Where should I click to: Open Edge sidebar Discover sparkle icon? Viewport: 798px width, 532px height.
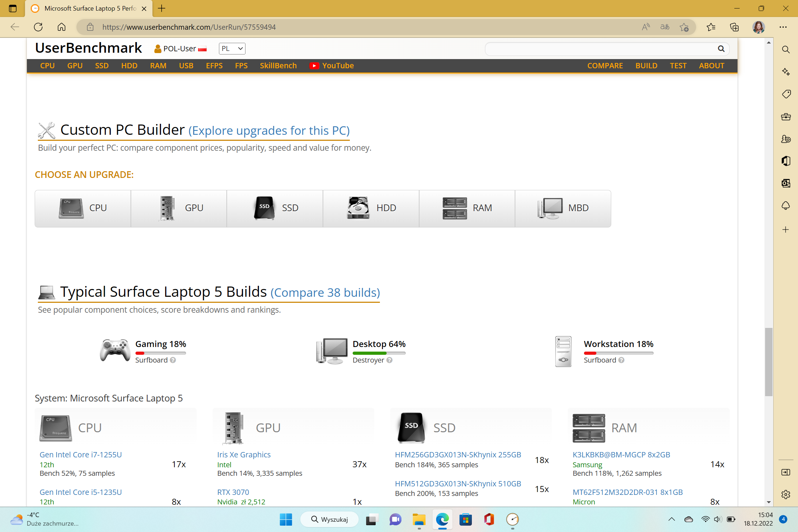tap(786, 72)
